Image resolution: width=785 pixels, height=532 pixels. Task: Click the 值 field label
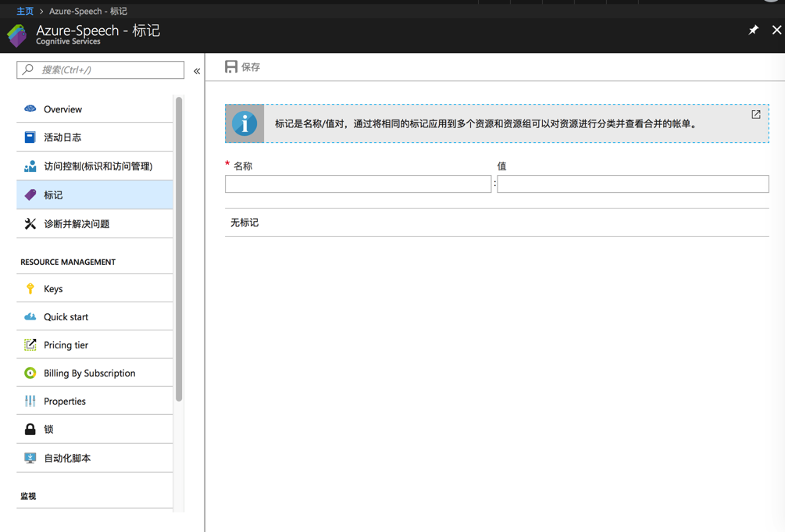point(501,166)
